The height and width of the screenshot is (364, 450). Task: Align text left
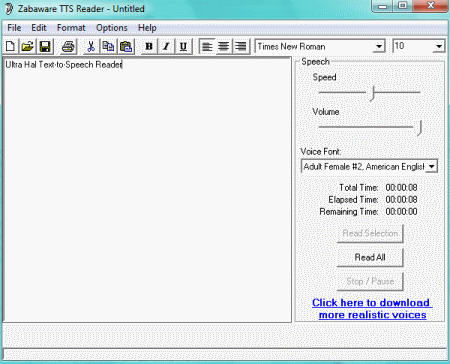click(x=207, y=47)
